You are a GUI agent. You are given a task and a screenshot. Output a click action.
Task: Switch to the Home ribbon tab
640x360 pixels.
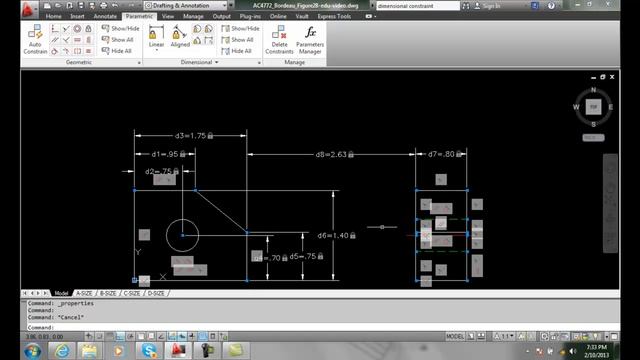point(53,16)
